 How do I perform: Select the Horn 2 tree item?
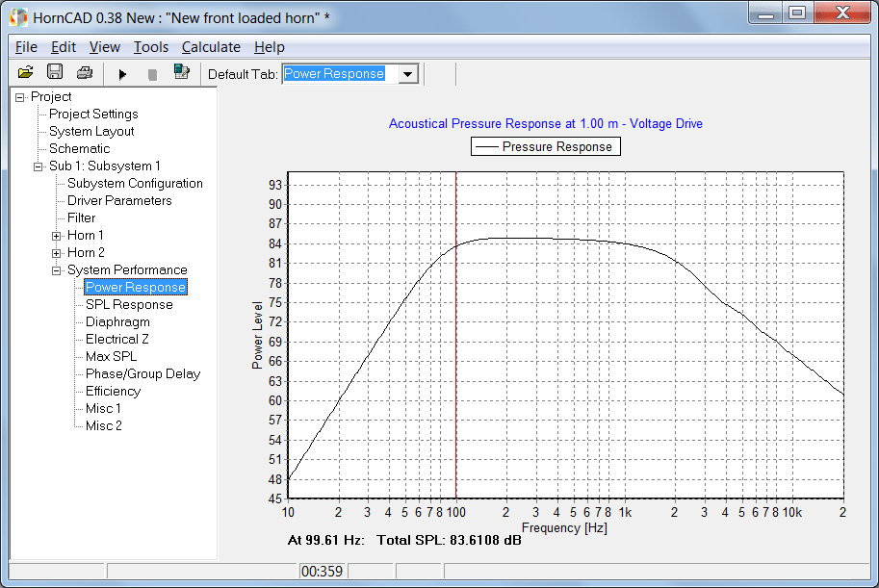coord(86,253)
